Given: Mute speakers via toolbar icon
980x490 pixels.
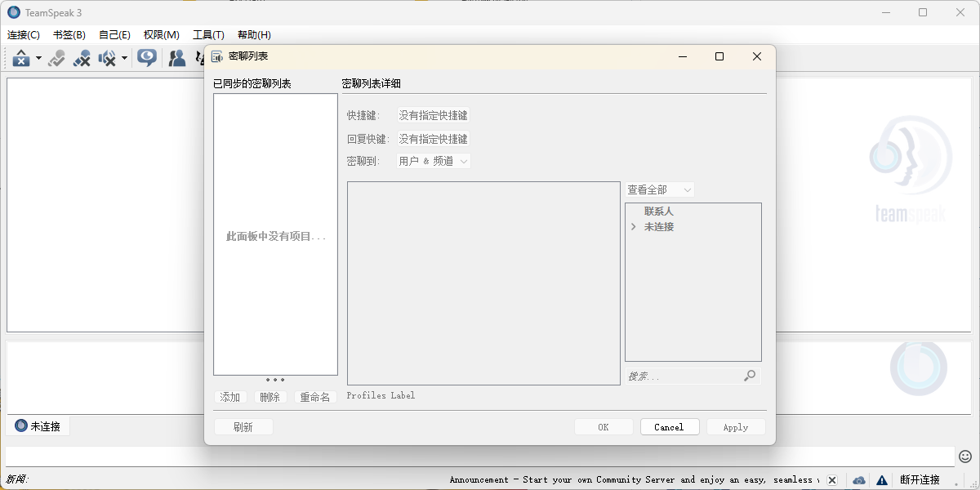Looking at the screenshot, I should click(x=107, y=58).
